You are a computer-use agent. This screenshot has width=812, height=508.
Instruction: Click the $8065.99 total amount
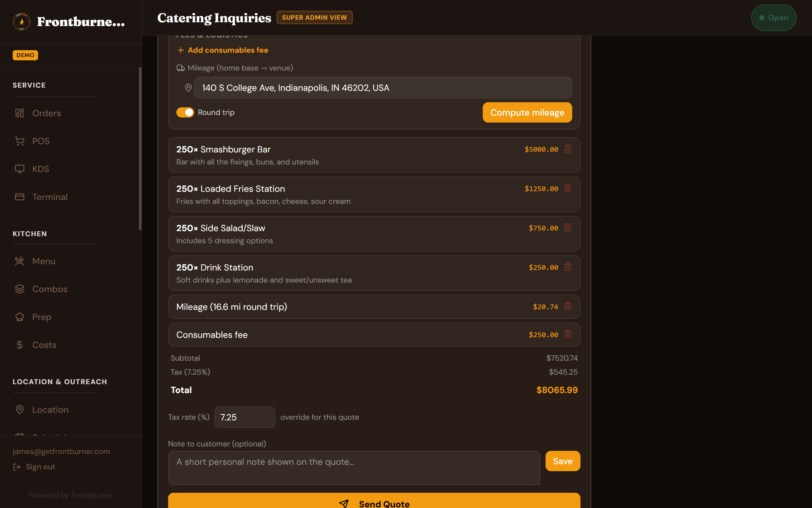[557, 390]
